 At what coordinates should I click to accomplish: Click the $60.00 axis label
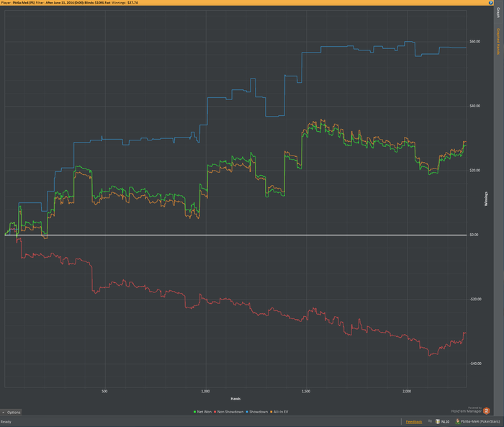click(474, 42)
